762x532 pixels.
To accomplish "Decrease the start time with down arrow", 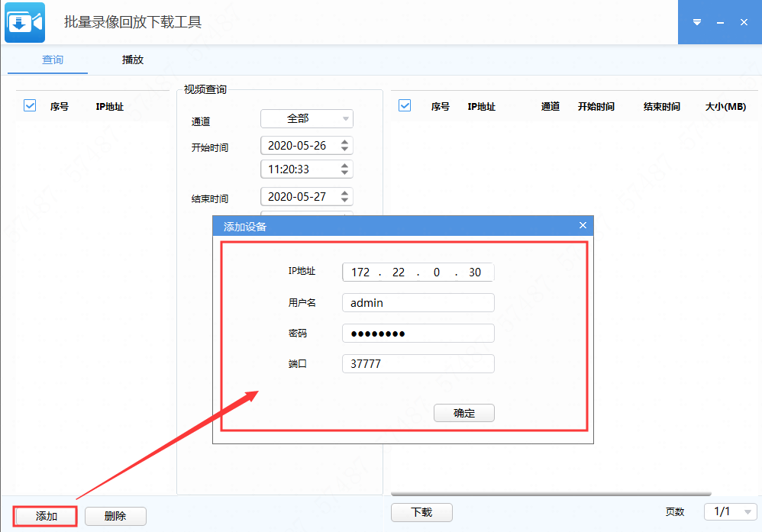I will click(x=344, y=172).
